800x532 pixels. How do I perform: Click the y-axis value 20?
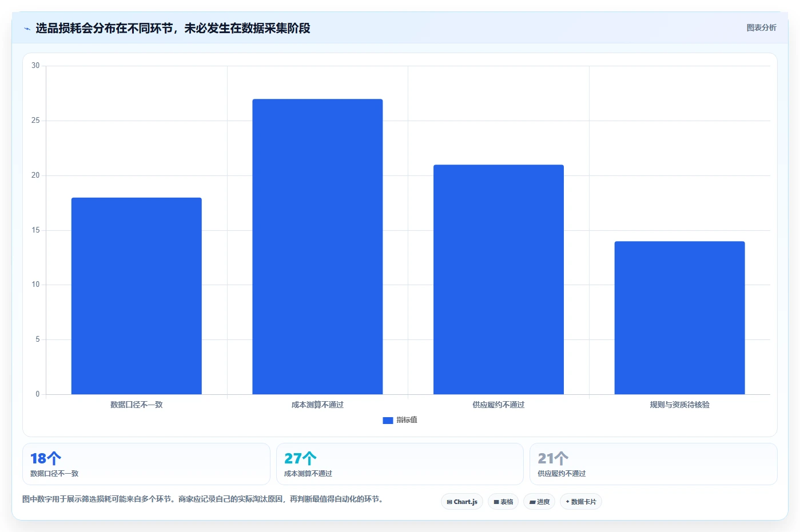point(35,175)
